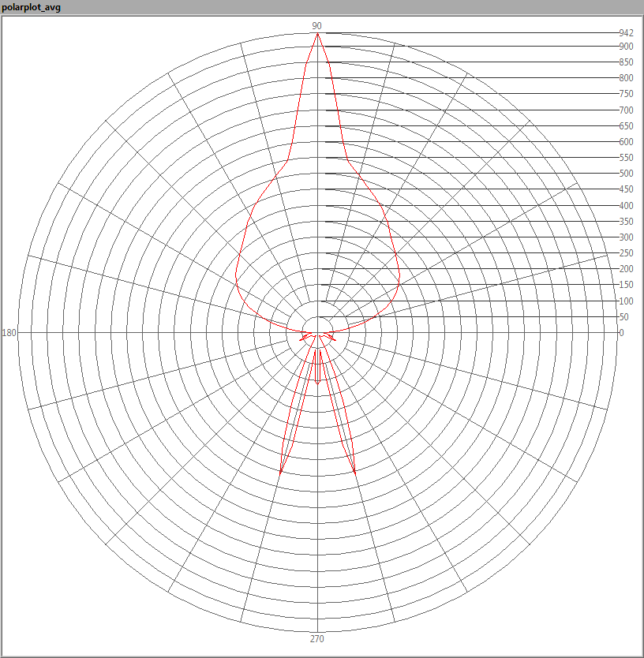This screenshot has height=658, width=644.
Task: Click the 270 degree angle label
Action: pyautogui.click(x=317, y=638)
